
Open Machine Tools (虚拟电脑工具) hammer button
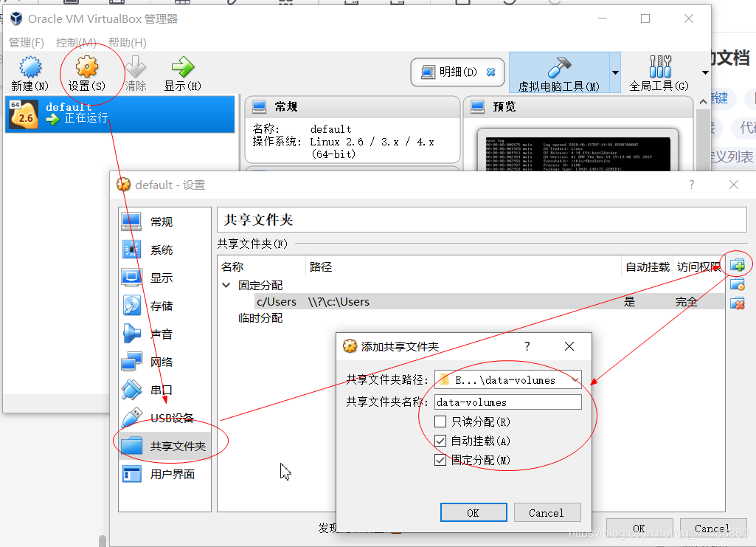[559, 73]
